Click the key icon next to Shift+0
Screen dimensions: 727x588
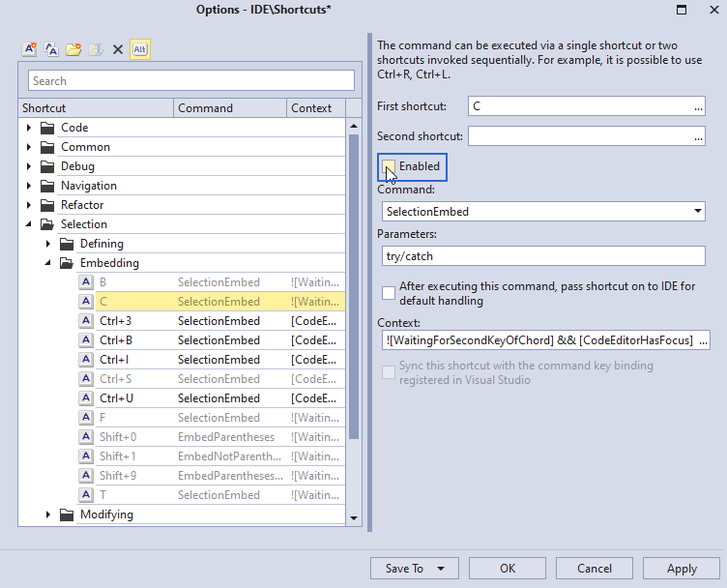(x=86, y=437)
